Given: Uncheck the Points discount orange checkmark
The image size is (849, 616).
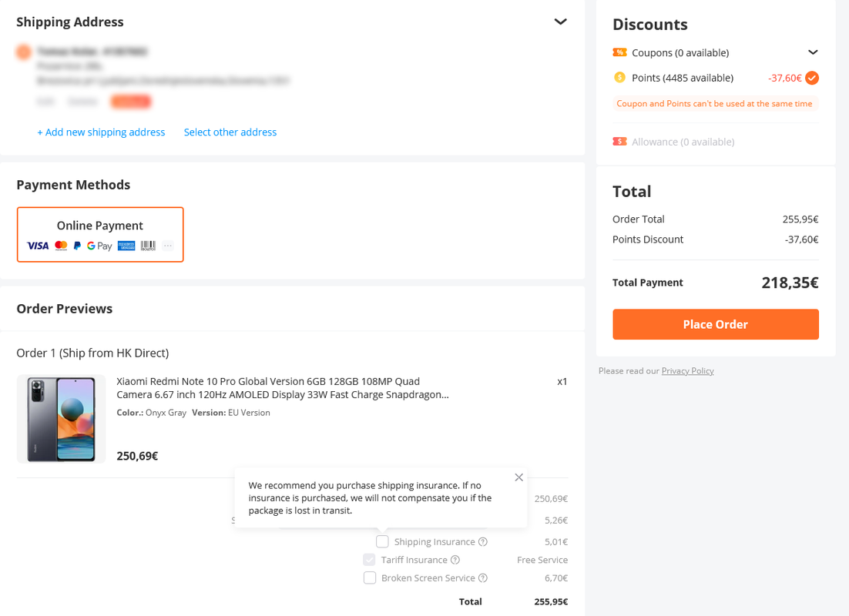Looking at the screenshot, I should tap(812, 78).
